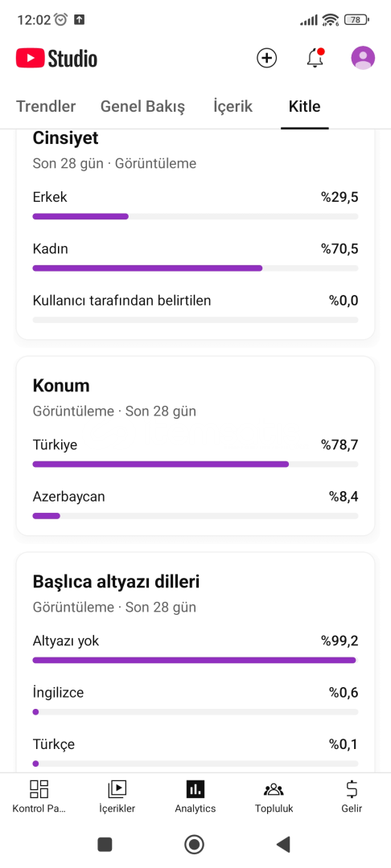Screen dimensions: 391x868
Task: Tap the Türkiye progress bar
Action: click(x=195, y=464)
